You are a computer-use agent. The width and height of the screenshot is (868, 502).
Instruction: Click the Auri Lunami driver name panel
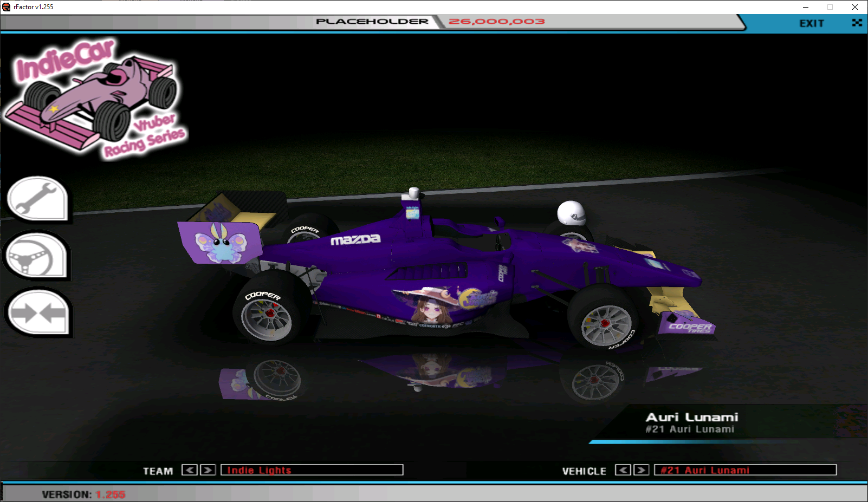coord(692,423)
